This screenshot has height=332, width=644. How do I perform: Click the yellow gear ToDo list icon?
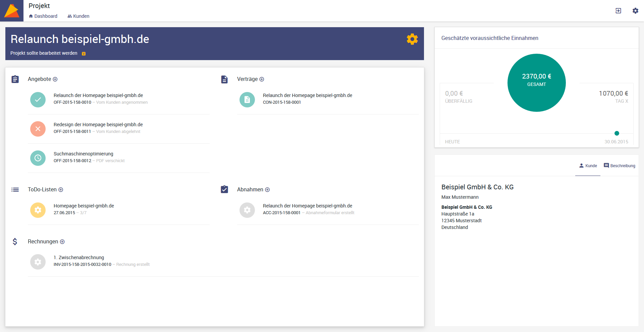pos(38,210)
